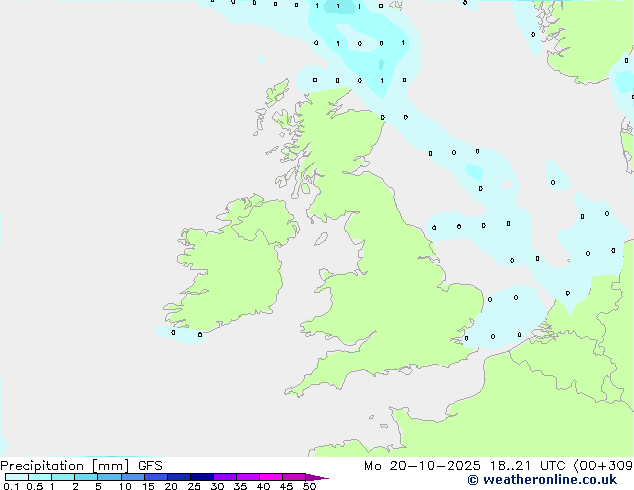The image size is (634, 490).
Task: Choose the 25–30 mm dark blue swatch
Action: (201, 477)
